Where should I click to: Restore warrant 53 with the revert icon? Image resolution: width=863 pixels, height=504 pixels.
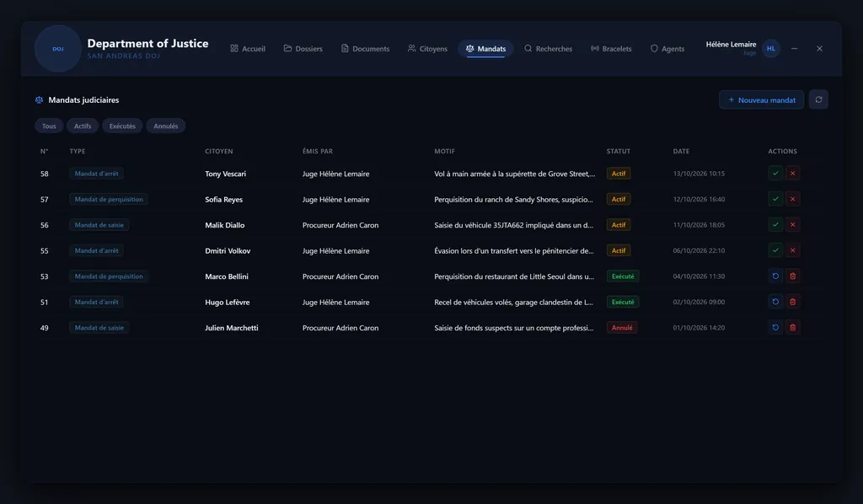(775, 276)
